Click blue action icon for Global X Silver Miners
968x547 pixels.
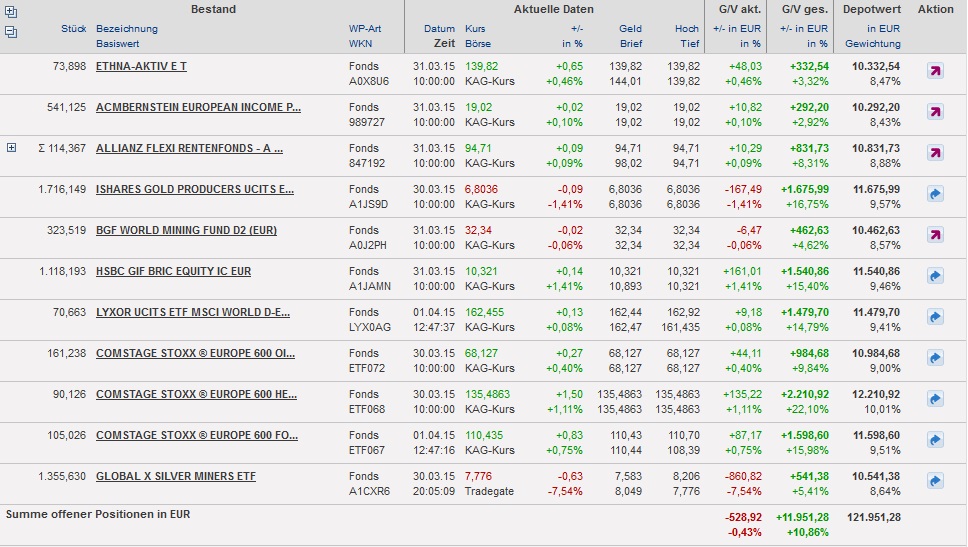(935, 481)
